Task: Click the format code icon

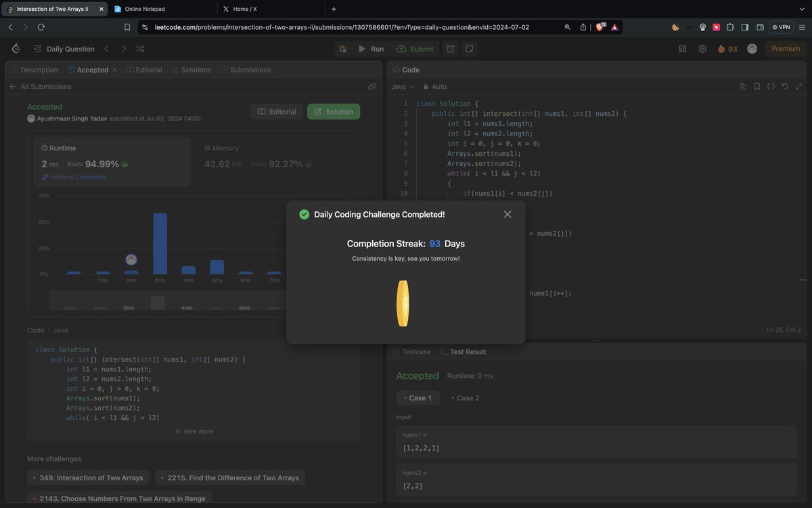Action: pos(742,87)
